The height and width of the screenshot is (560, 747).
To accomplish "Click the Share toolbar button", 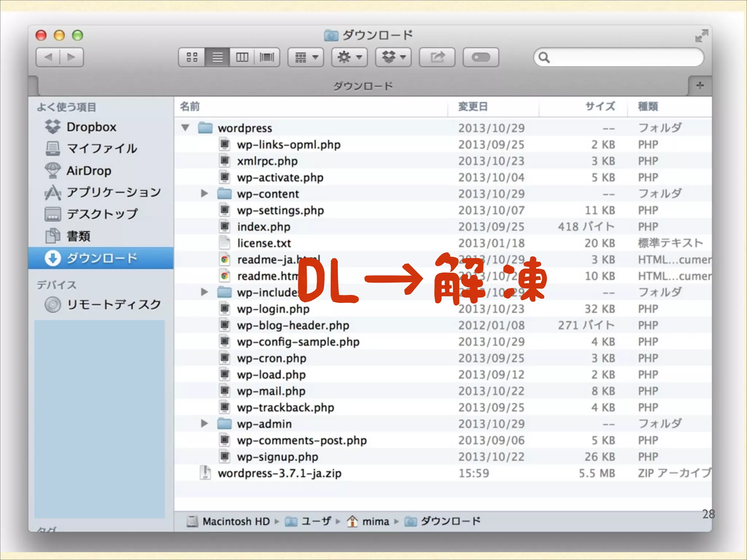I will coord(437,57).
